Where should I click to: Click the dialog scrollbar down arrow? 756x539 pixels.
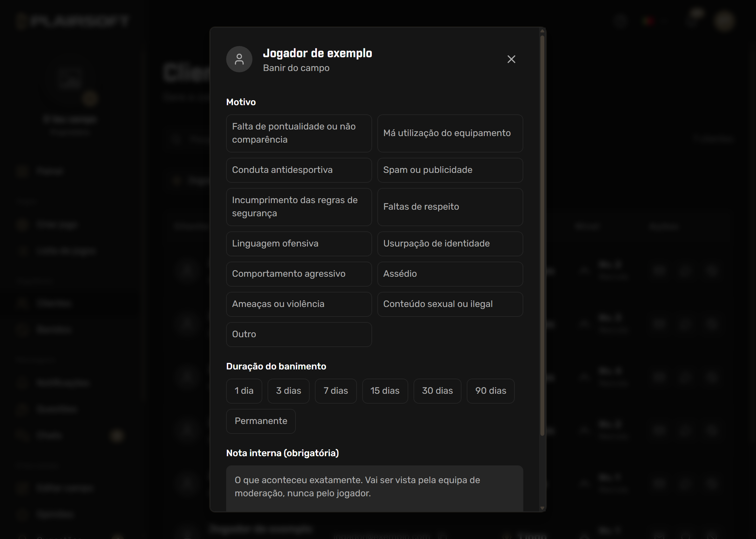[x=542, y=508]
